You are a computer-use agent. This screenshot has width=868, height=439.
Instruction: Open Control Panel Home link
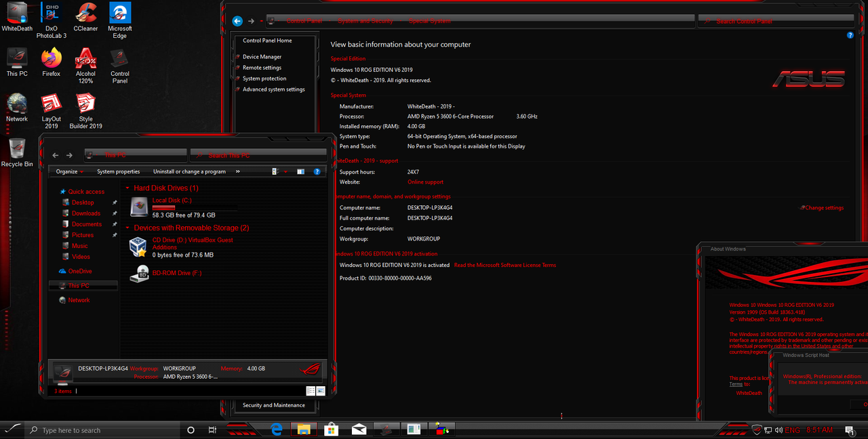click(x=267, y=41)
